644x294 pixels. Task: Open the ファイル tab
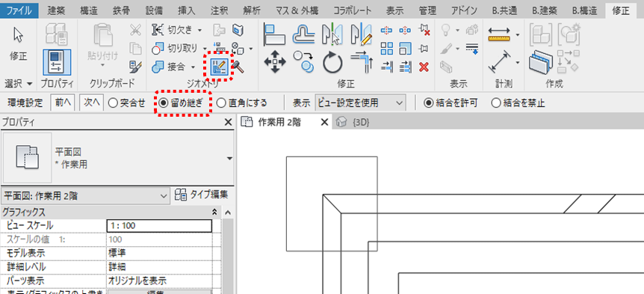tap(19, 10)
